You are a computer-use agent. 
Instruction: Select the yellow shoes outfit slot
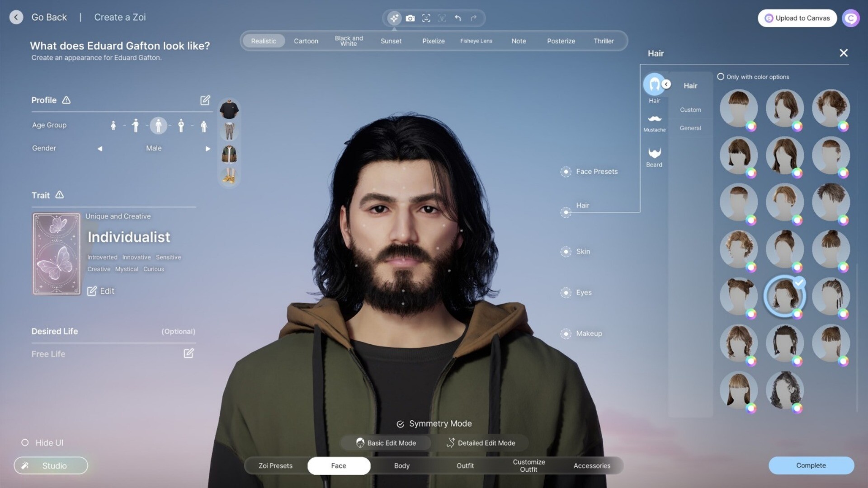coord(229,176)
